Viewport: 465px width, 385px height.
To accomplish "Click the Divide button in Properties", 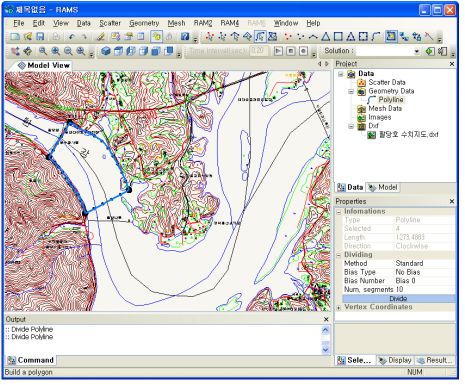I will [x=399, y=299].
